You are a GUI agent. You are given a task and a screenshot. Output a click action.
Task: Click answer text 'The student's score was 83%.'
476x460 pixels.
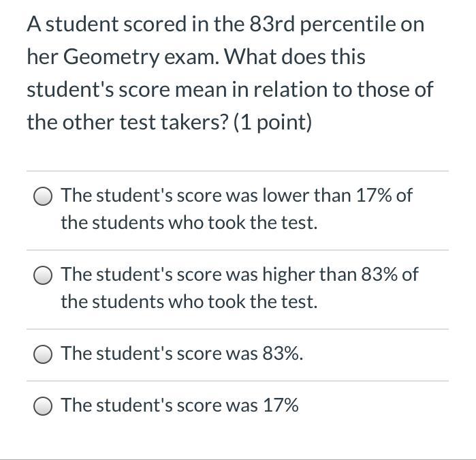click(x=182, y=354)
